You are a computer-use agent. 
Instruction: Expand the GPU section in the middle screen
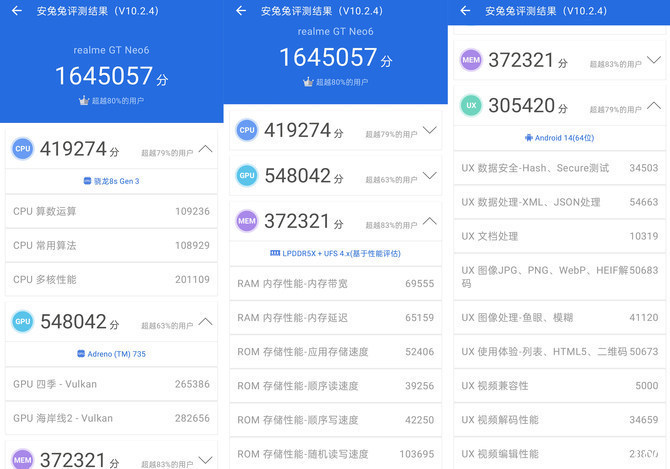430,175
